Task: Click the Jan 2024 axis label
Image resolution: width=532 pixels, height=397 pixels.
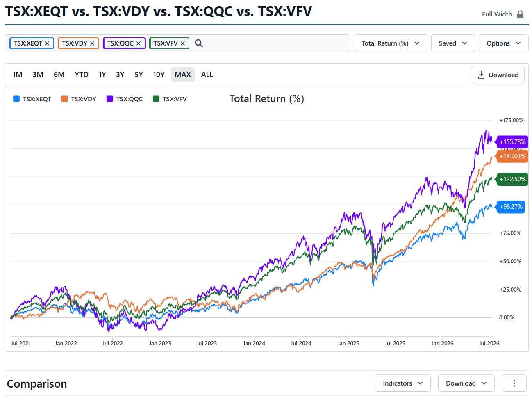Action: pyautogui.click(x=254, y=343)
